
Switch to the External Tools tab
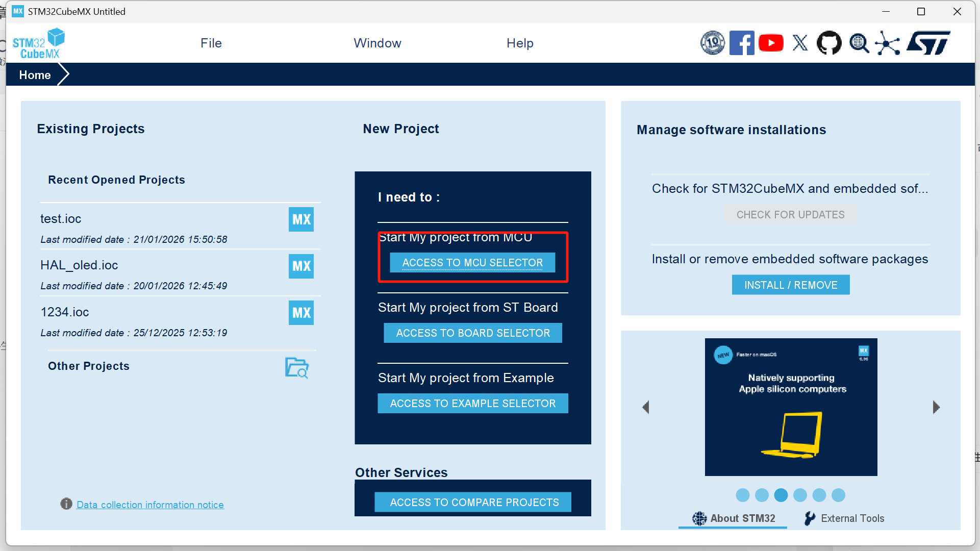[844, 518]
